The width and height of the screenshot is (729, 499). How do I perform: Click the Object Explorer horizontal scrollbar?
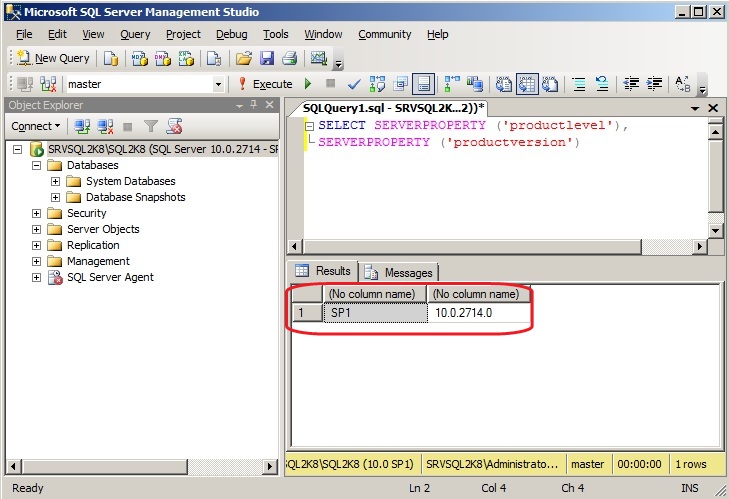pyautogui.click(x=140, y=466)
